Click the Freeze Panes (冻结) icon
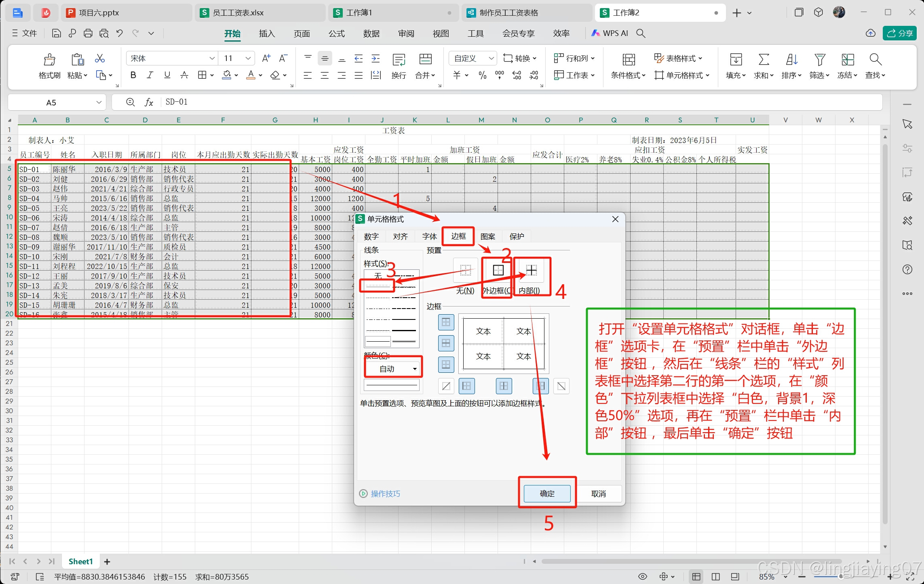This screenshot has height=584, width=924. (x=847, y=60)
